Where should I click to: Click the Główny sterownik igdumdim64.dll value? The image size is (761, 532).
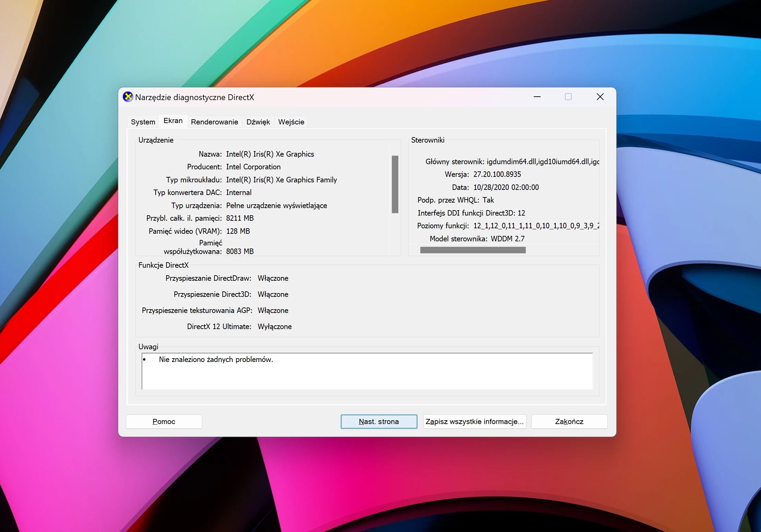(x=543, y=162)
